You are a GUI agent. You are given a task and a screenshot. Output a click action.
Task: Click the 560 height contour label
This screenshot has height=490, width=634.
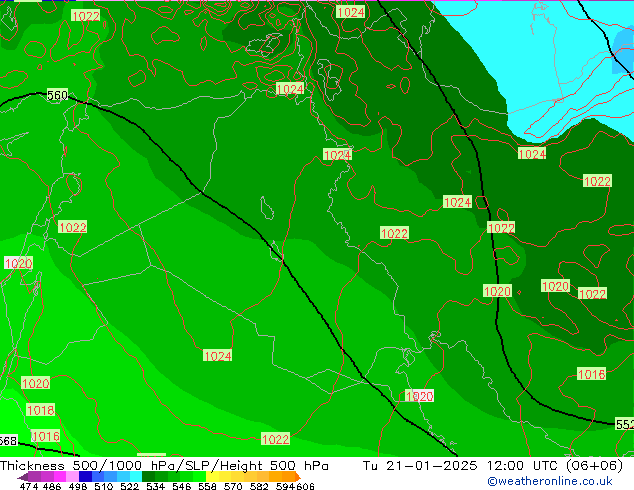coord(57,95)
